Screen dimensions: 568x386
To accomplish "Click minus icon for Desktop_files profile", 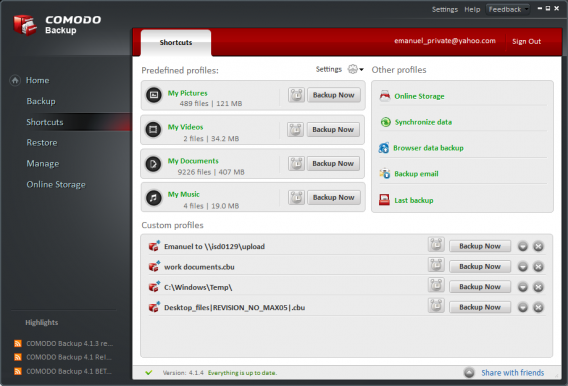I will click(x=523, y=307).
